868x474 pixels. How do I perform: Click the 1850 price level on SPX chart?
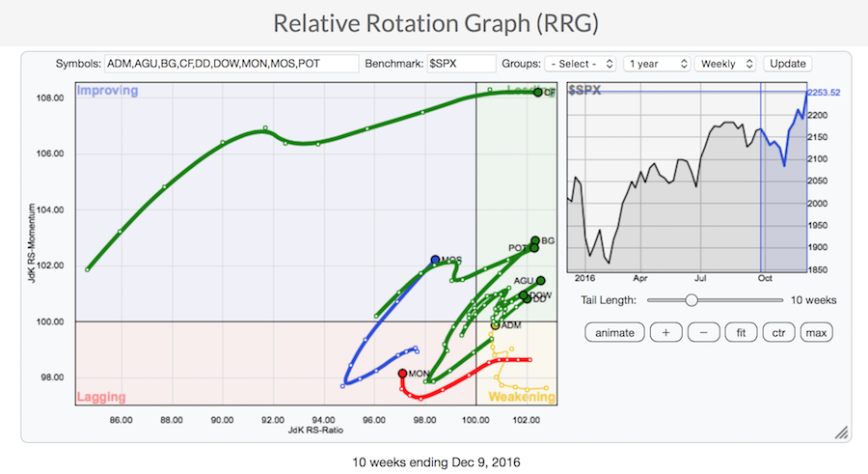(818, 270)
